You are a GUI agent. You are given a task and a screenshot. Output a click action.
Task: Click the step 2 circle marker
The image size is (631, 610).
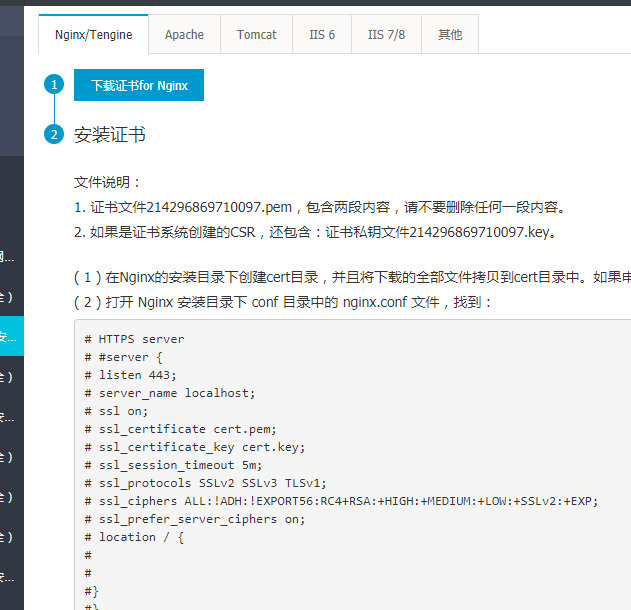pos(54,134)
